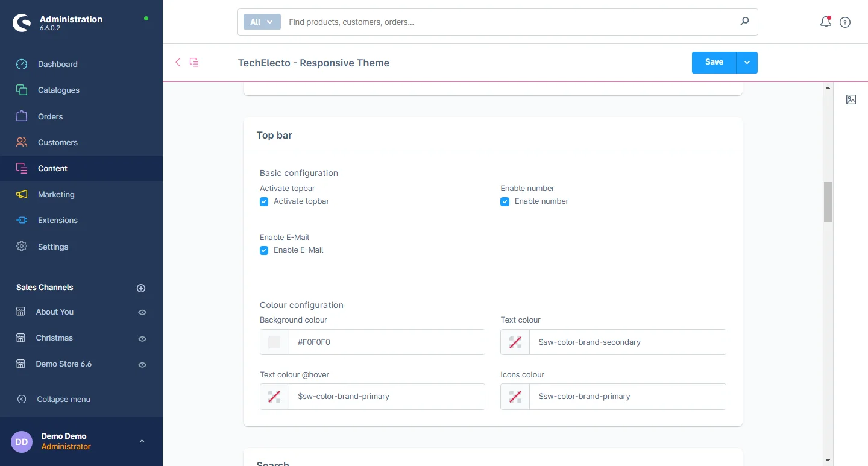Image resolution: width=868 pixels, height=466 pixels.
Task: Collapse the sidebar menu
Action: point(63,399)
